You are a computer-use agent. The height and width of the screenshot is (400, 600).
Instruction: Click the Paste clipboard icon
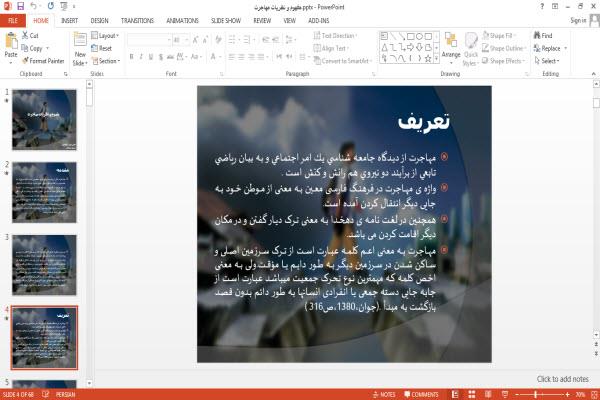click(x=11, y=41)
